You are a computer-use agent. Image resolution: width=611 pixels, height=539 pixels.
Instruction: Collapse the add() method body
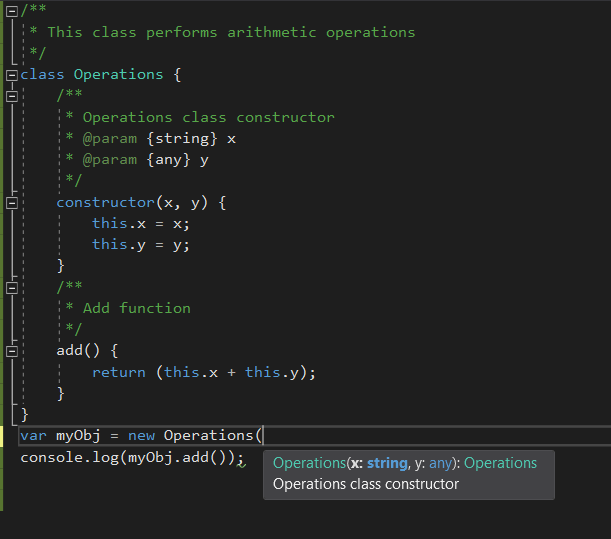11,351
